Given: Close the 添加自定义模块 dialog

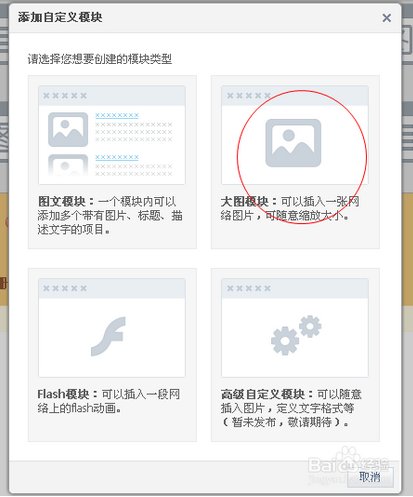Looking at the screenshot, I should point(386,18).
